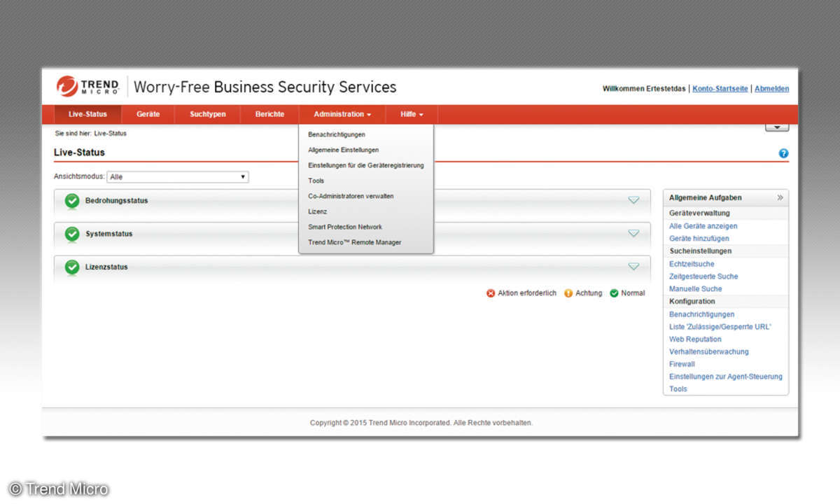Expand the Bedrohungsstatus section arrow
Image resolution: width=840 pixels, height=504 pixels.
point(633,200)
